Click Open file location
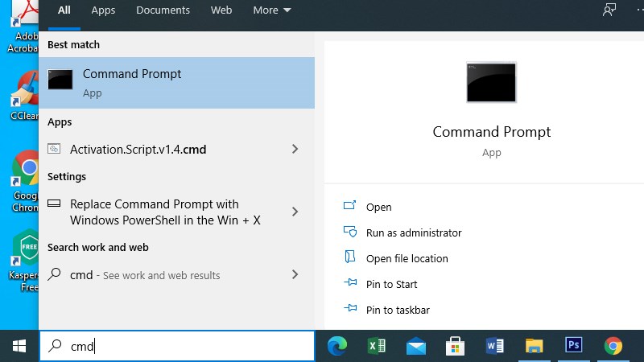The height and width of the screenshot is (362, 644). pyautogui.click(x=407, y=258)
